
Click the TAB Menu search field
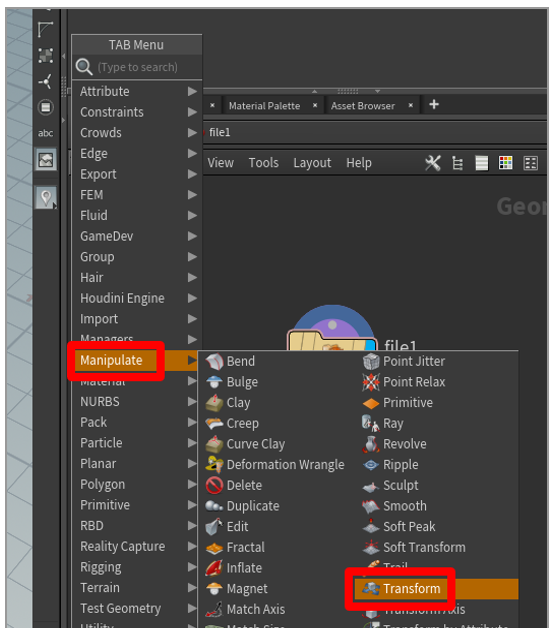click(137, 67)
